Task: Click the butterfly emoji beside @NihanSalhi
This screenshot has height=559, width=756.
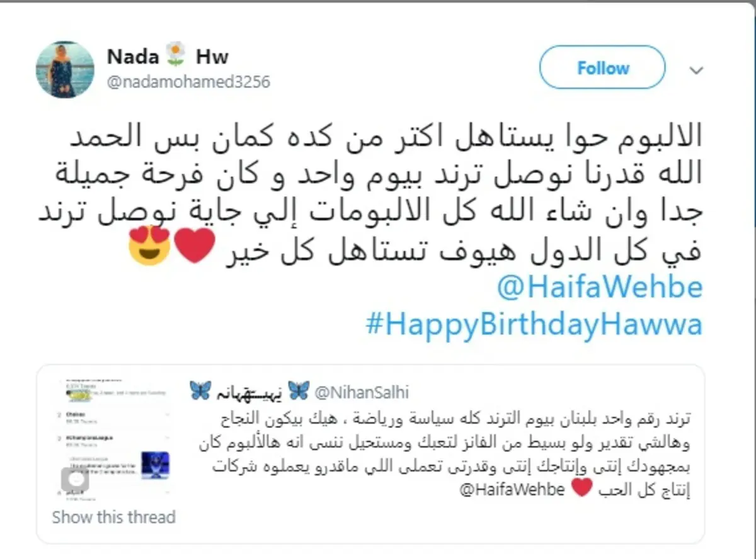Action: pos(299,392)
